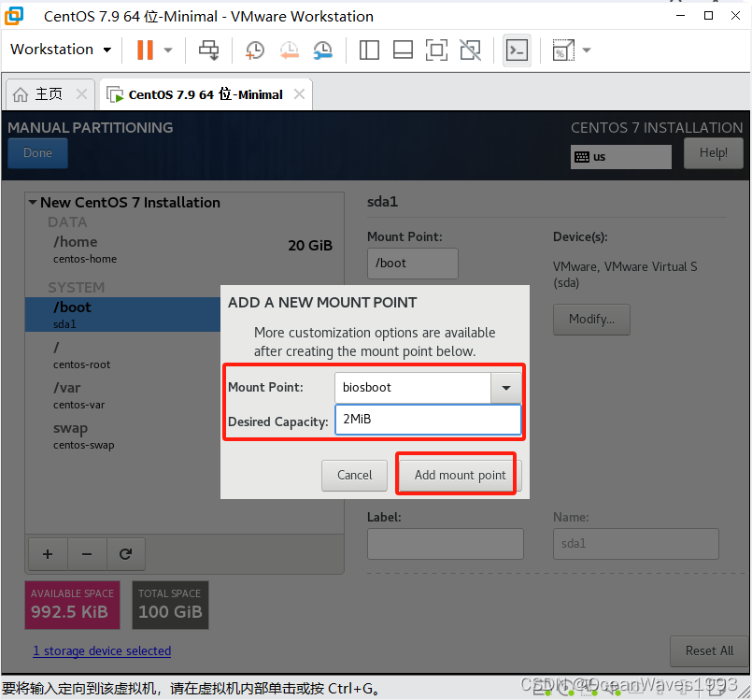Click the Help! button
This screenshot has width=752, height=700.
[x=713, y=153]
